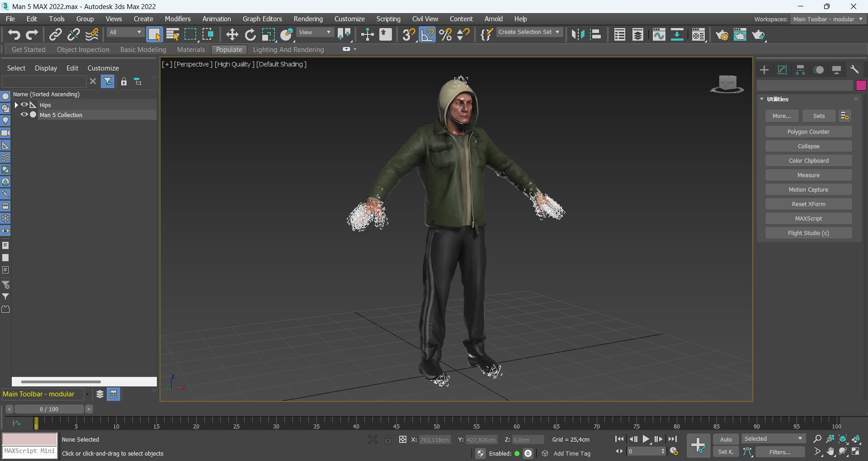The height and width of the screenshot is (461, 868).
Task: Toggle the Spinner Snap icon
Action: point(463,35)
